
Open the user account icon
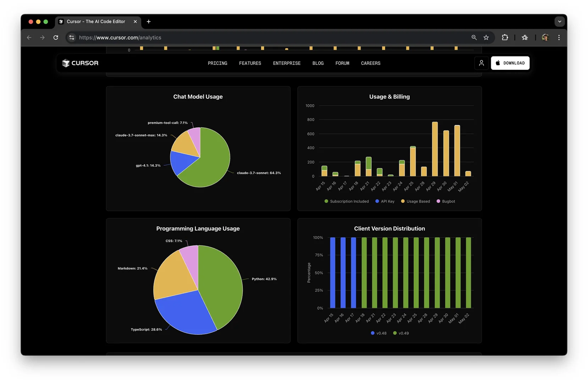482,63
